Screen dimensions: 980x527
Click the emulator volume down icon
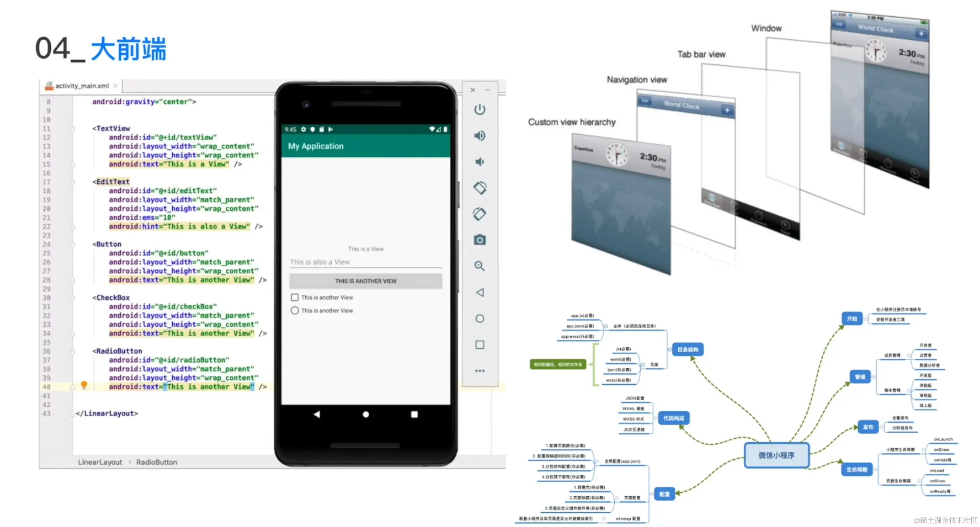(x=480, y=162)
